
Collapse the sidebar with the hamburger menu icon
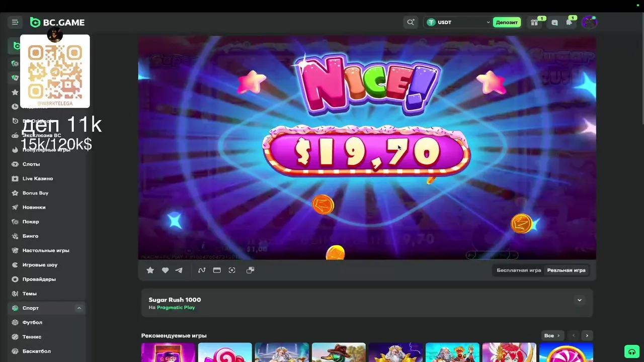(15, 22)
